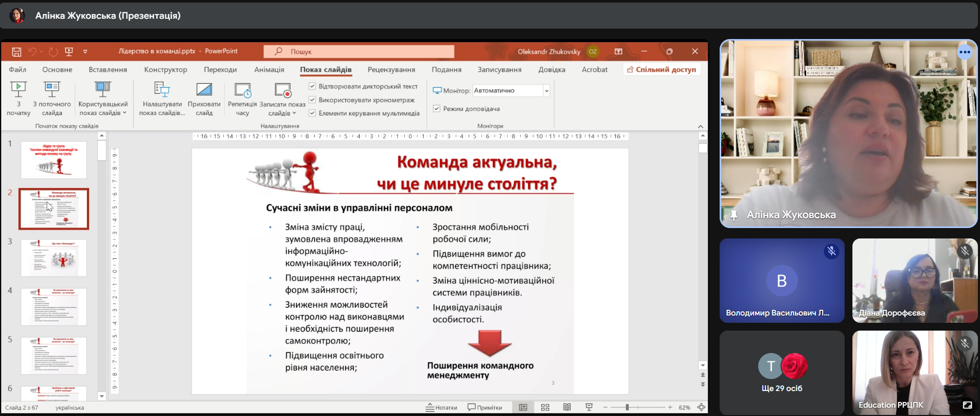Disable Presenter View checkbox
Image resolution: width=980 pixels, height=416 pixels.
click(437, 109)
